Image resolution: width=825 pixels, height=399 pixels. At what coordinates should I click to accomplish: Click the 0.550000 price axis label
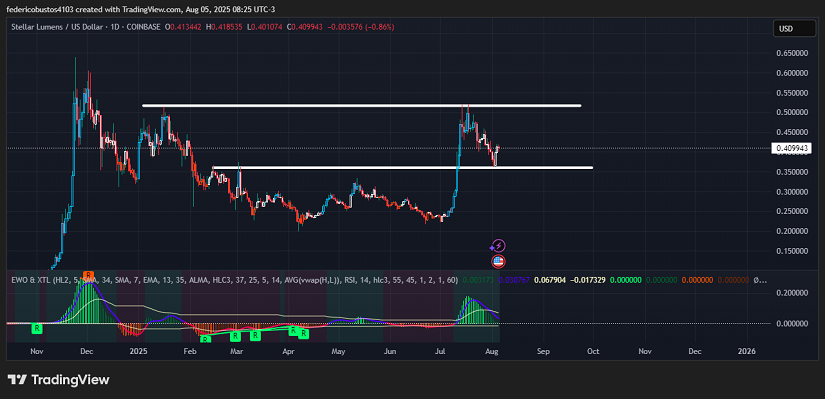pos(792,93)
